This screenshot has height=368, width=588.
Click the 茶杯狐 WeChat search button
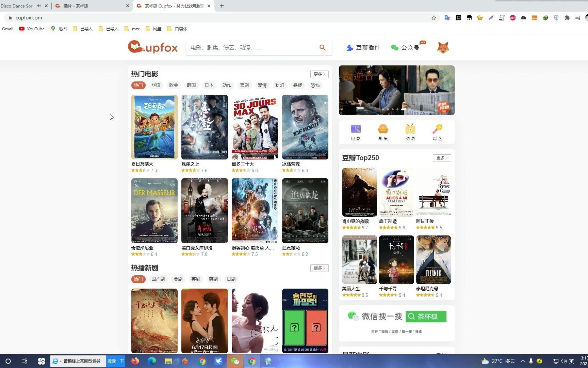pyautogui.click(x=426, y=317)
